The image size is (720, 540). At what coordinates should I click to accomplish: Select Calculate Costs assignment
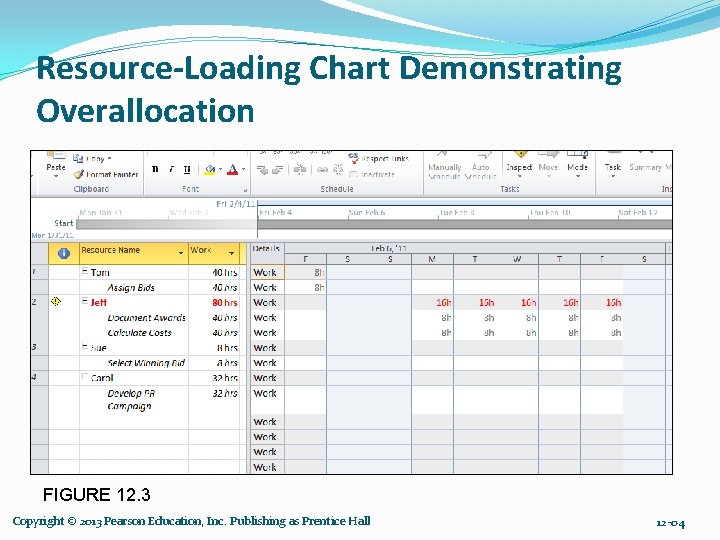tap(140, 333)
